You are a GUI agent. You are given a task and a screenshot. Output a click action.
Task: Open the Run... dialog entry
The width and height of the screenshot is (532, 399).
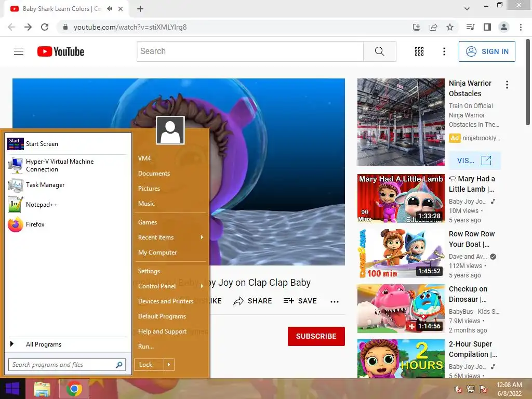pos(146,347)
